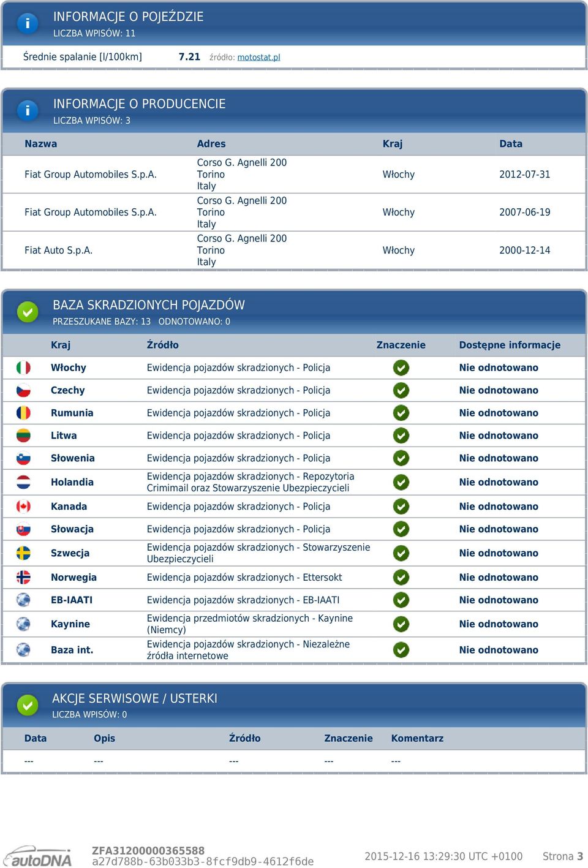Click the check mark in Kanada row
Image resolution: width=588 pixels, height=868 pixels.
click(401, 507)
